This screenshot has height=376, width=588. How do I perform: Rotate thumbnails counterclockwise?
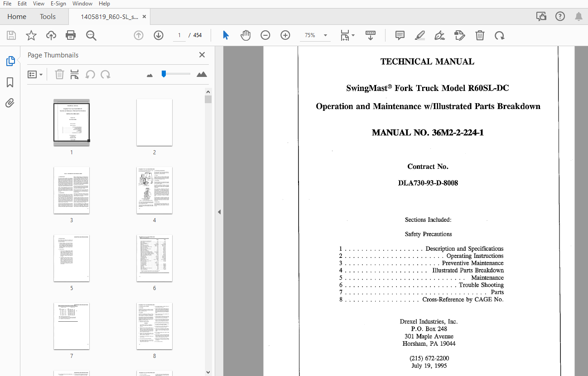click(91, 74)
